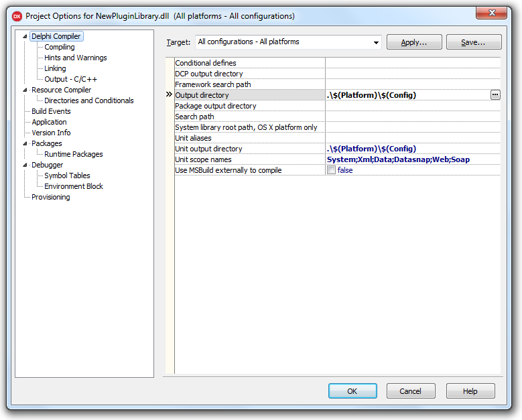The width and height of the screenshot is (522, 420).
Task: Close the Project Options dialog
Action: [492, 13]
